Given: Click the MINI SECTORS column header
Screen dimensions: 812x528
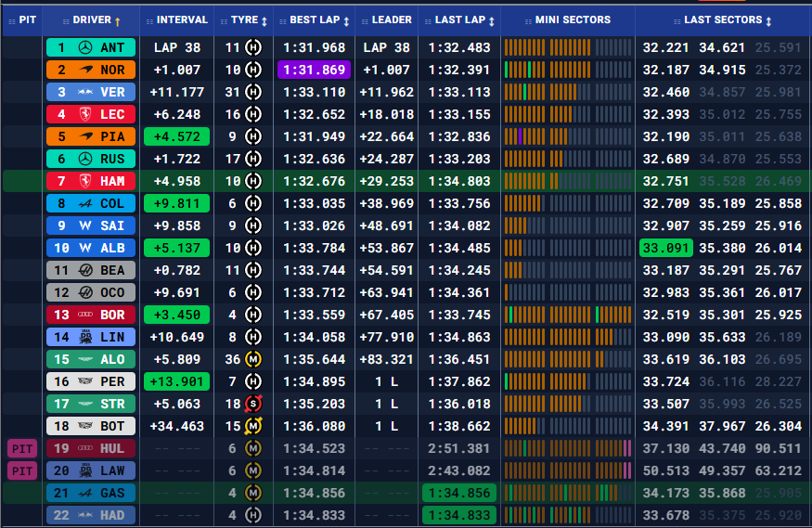Looking at the screenshot, I should point(568,20).
